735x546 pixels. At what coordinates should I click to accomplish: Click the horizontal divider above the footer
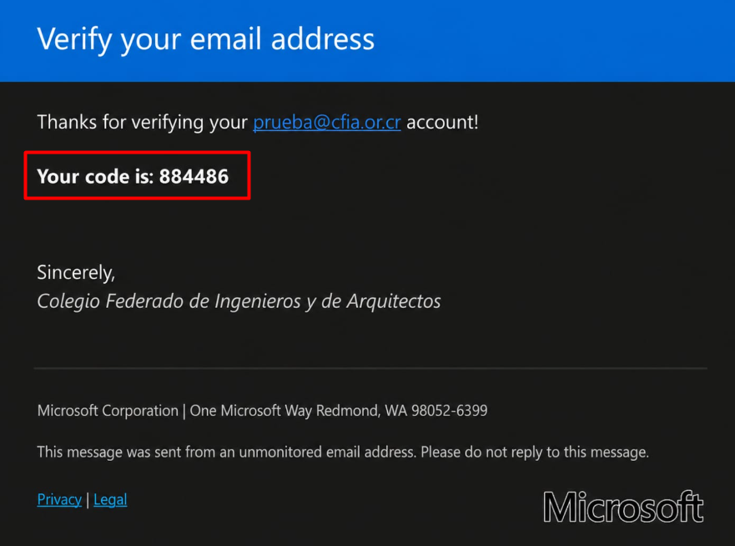370,369
